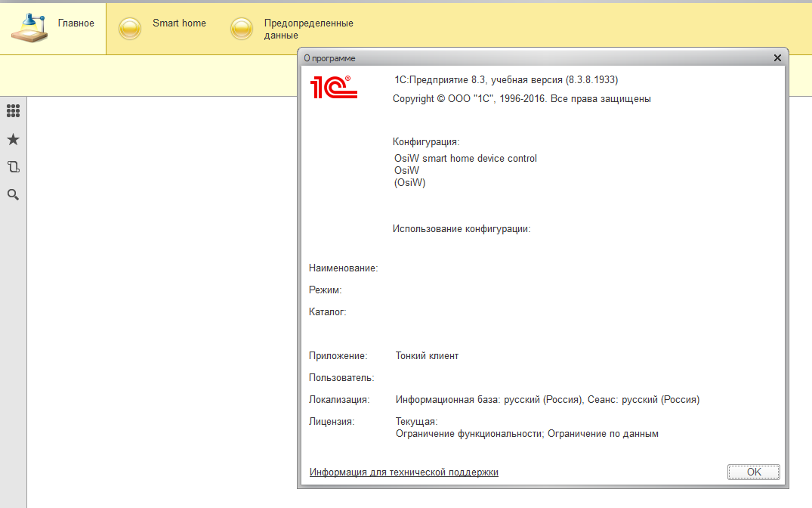This screenshot has height=508, width=812.
Task: Switch to the Главное section label
Action: pyautogui.click(x=76, y=23)
